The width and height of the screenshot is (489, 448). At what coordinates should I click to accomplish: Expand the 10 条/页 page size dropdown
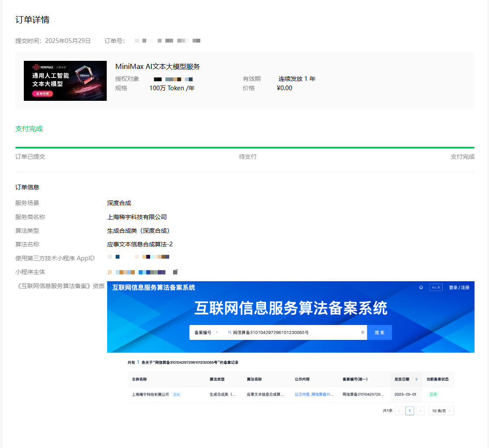pyautogui.click(x=441, y=411)
